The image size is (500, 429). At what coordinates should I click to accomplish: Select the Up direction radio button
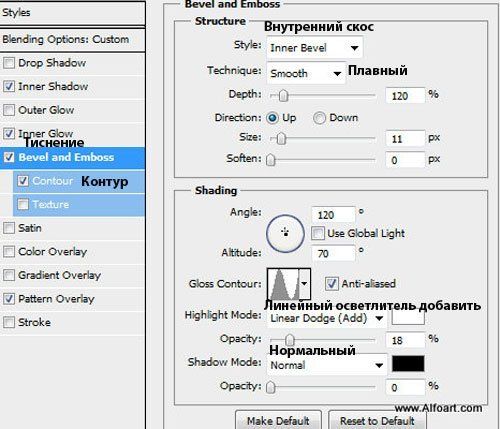(x=272, y=118)
